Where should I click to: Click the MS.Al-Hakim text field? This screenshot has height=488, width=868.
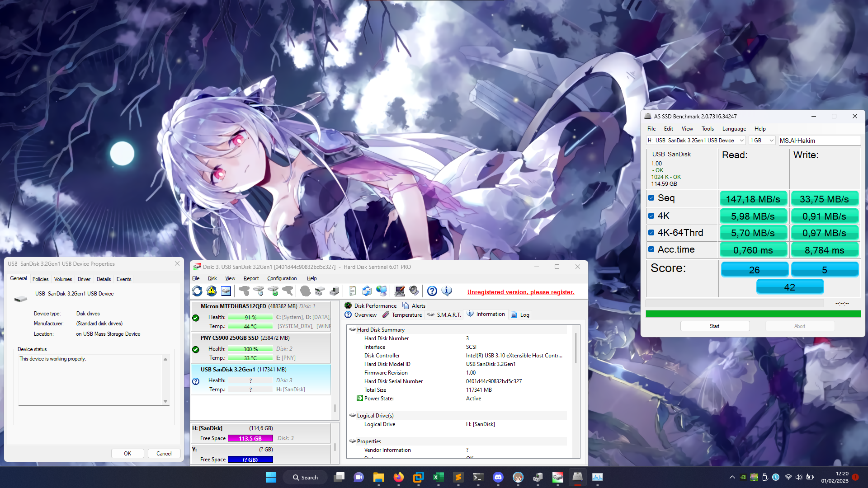click(x=819, y=141)
